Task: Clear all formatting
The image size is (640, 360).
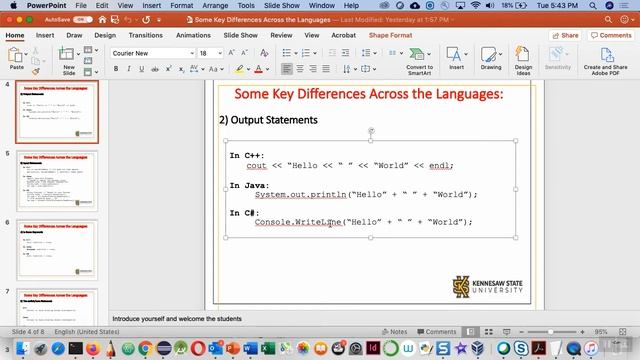Action: tap(264, 53)
